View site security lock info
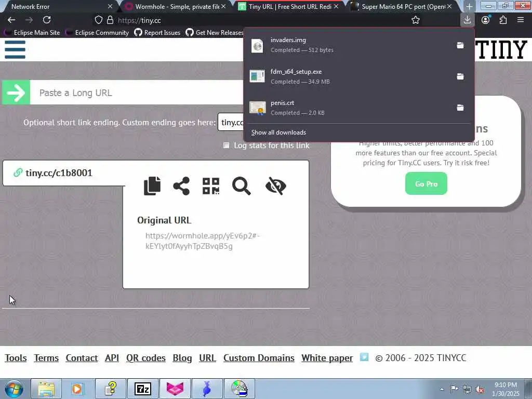532x399 pixels. 110,20
